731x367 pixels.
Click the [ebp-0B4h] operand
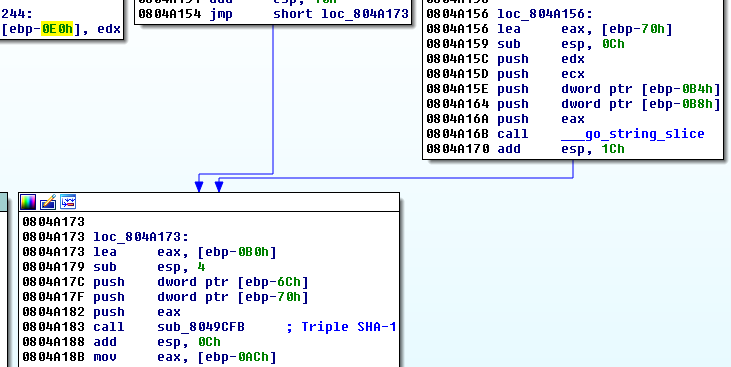(x=681, y=89)
